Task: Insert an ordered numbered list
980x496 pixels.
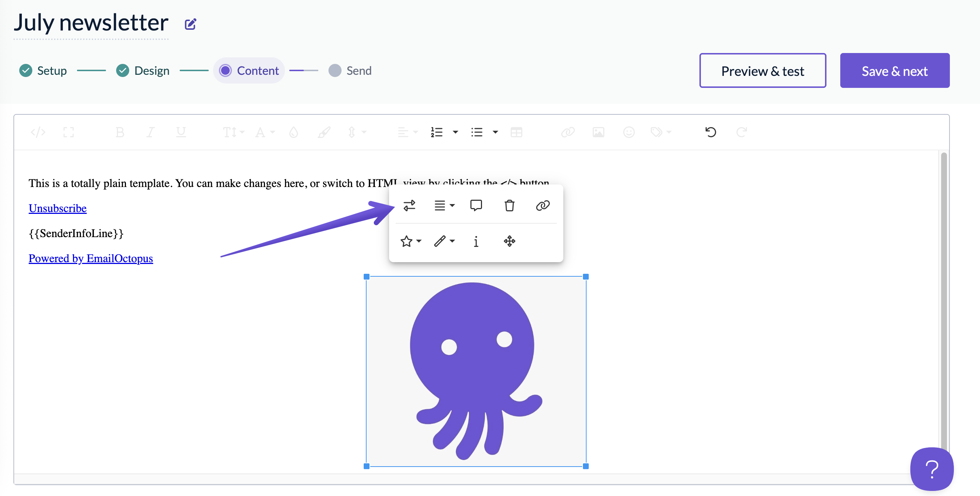Action: (437, 132)
